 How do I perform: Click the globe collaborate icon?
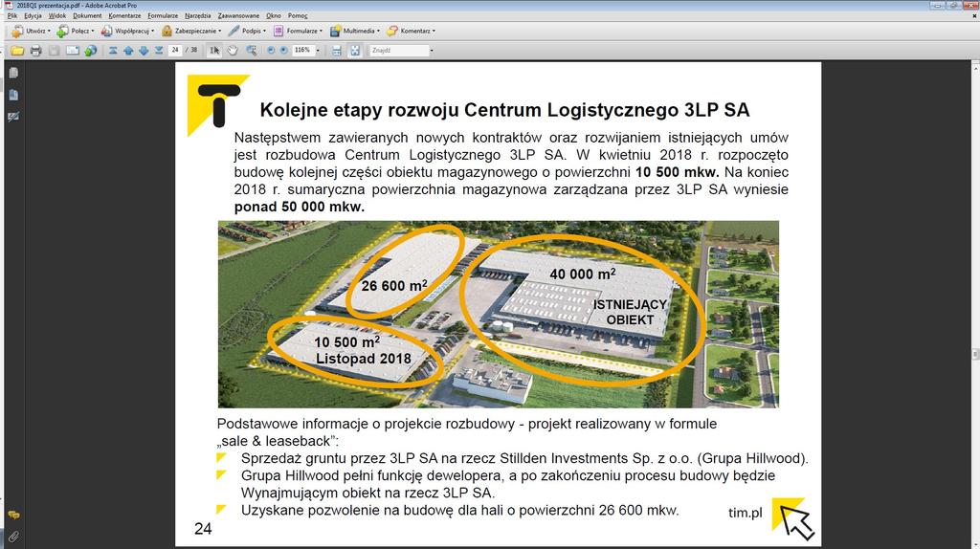point(91,51)
